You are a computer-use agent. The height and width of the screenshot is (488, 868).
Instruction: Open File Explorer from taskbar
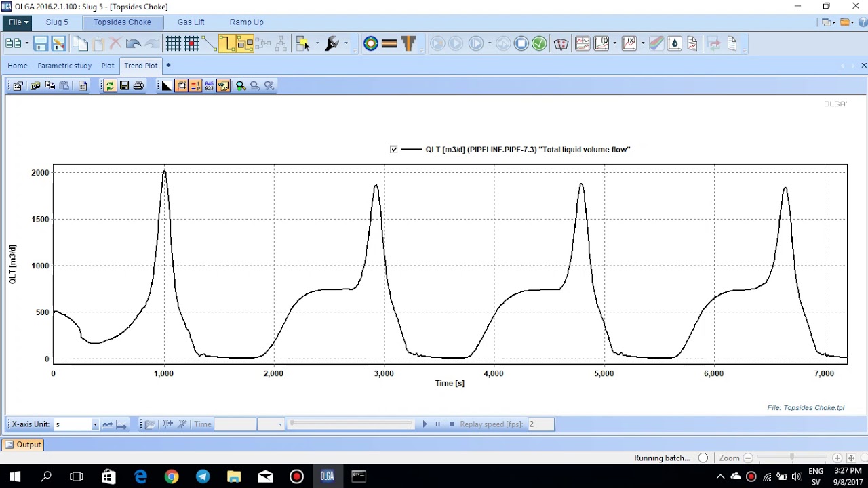pos(234,476)
